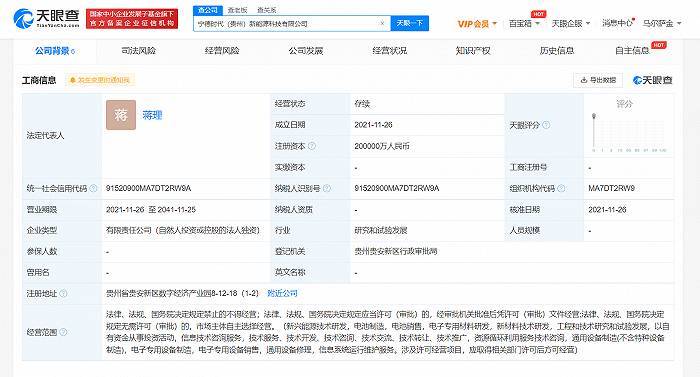Screen dimensions: 700x377
Task: Click the 蒋 avatar of legal representative
Action: (x=121, y=115)
